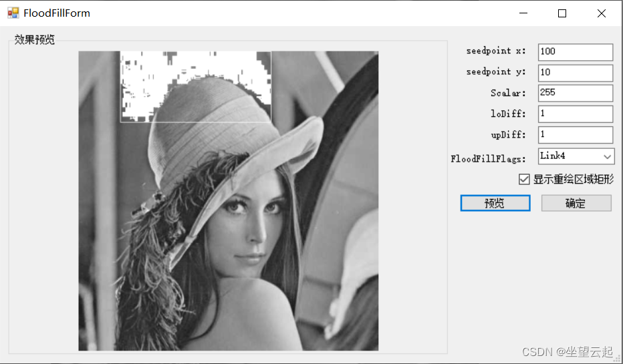Focus the seedpoint y field showing 10

click(576, 73)
